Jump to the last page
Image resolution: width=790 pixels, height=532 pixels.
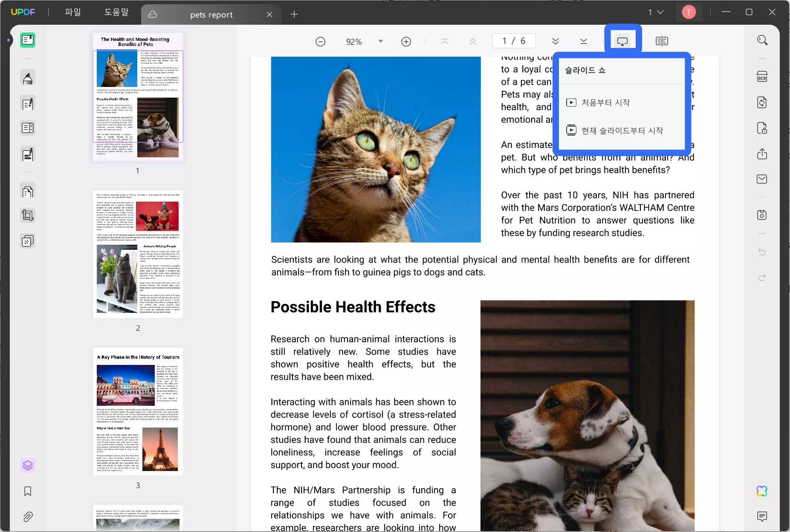(584, 41)
